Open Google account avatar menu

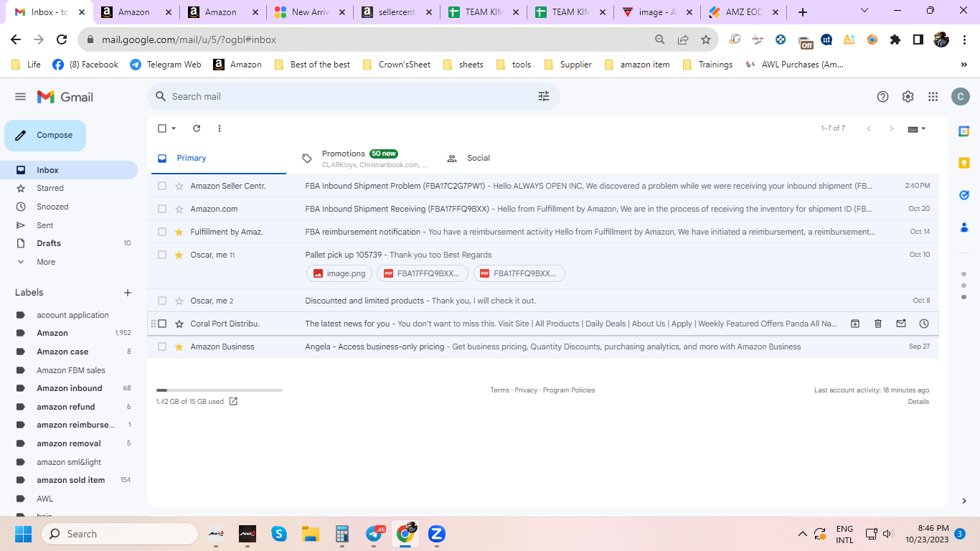pos(960,97)
